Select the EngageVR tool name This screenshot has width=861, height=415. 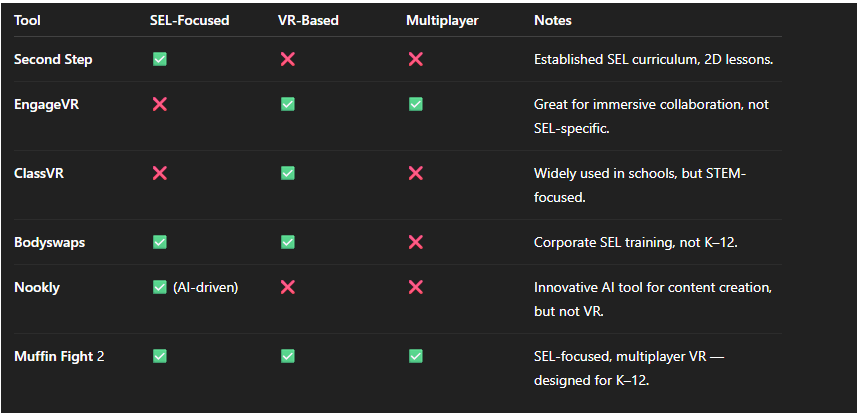[46, 104]
